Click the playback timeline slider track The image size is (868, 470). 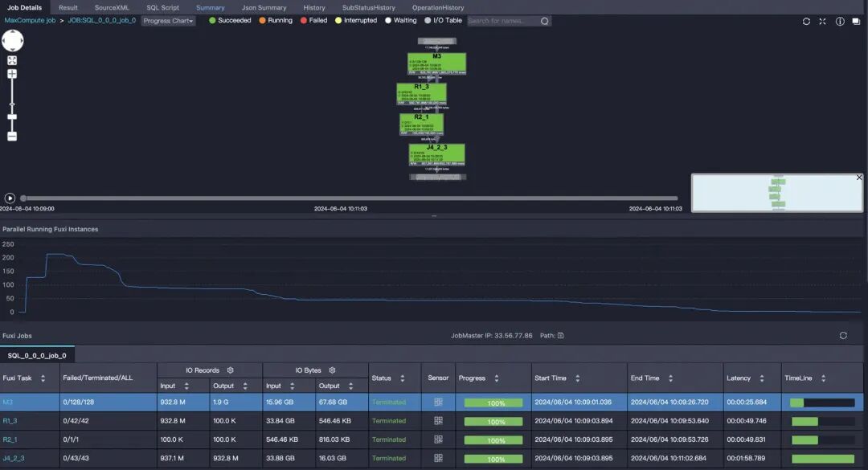(350, 198)
